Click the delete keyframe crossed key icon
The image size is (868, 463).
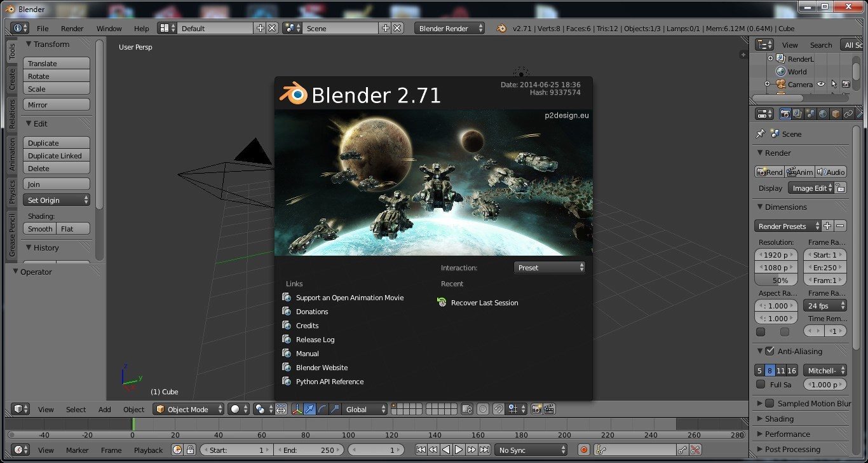pos(696,450)
